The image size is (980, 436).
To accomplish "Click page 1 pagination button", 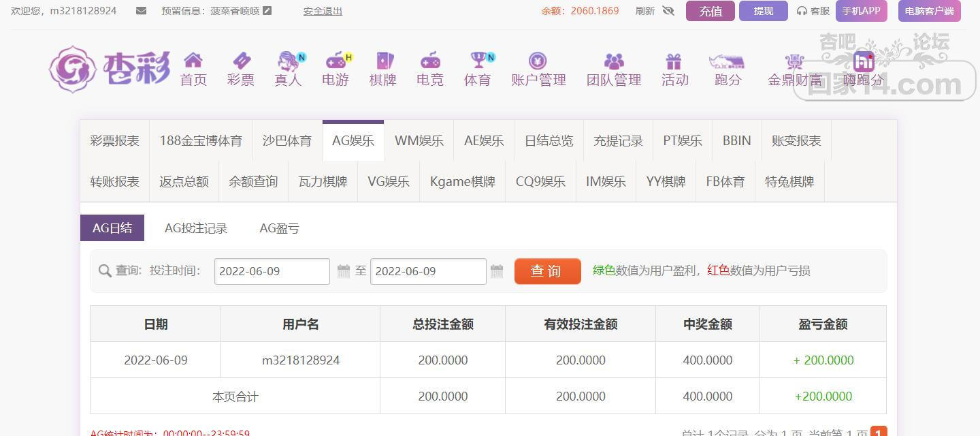I will tap(879, 432).
